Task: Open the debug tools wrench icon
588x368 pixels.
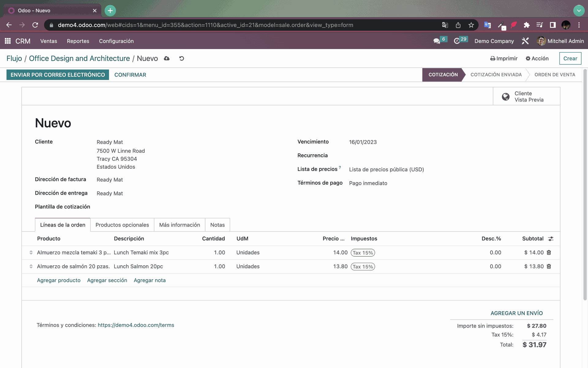Action: (x=525, y=41)
